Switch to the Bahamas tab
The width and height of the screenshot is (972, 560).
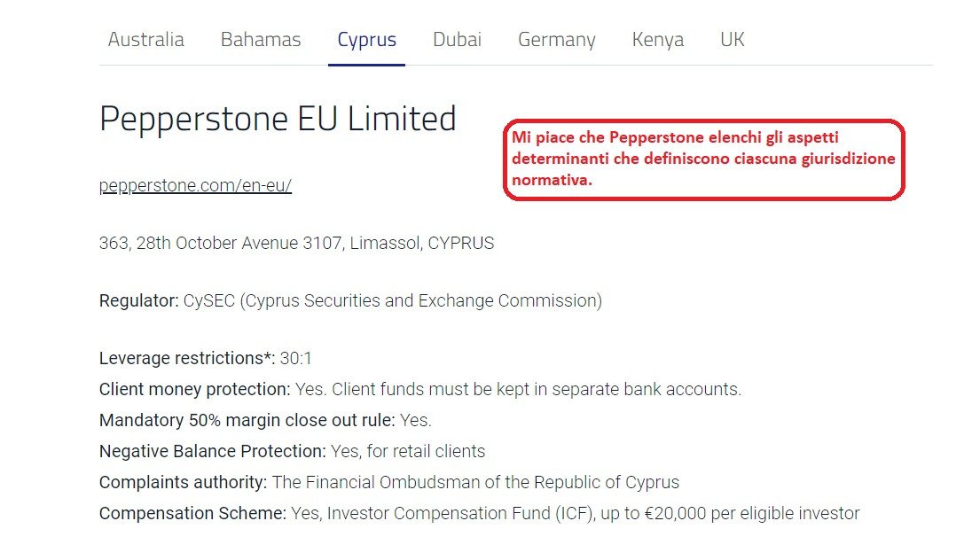click(260, 39)
